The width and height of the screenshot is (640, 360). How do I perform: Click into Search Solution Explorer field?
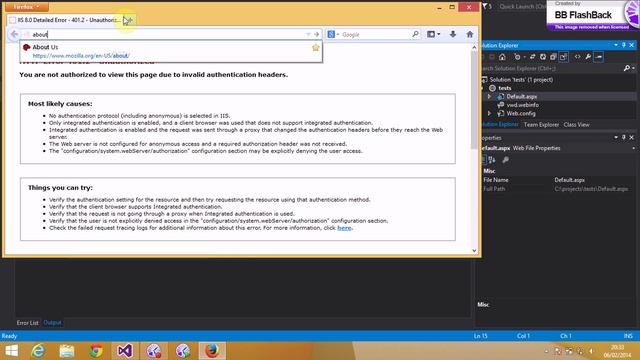551,68
